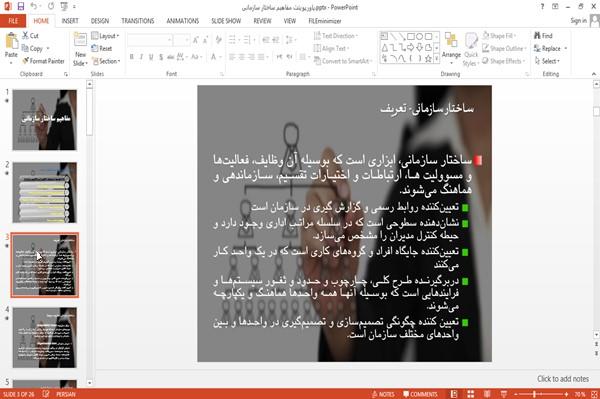Image resolution: width=600 pixels, height=399 pixels.
Task: Click Reset slide button
Action: click(x=102, y=49)
